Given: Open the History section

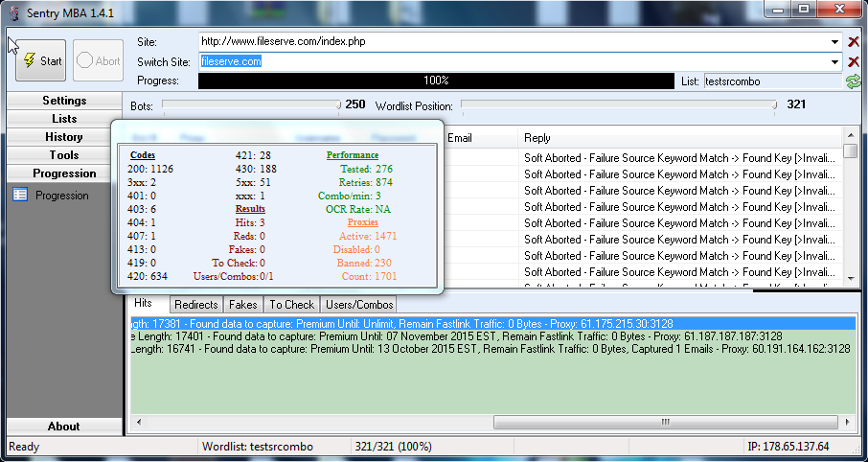Looking at the screenshot, I should (64, 137).
